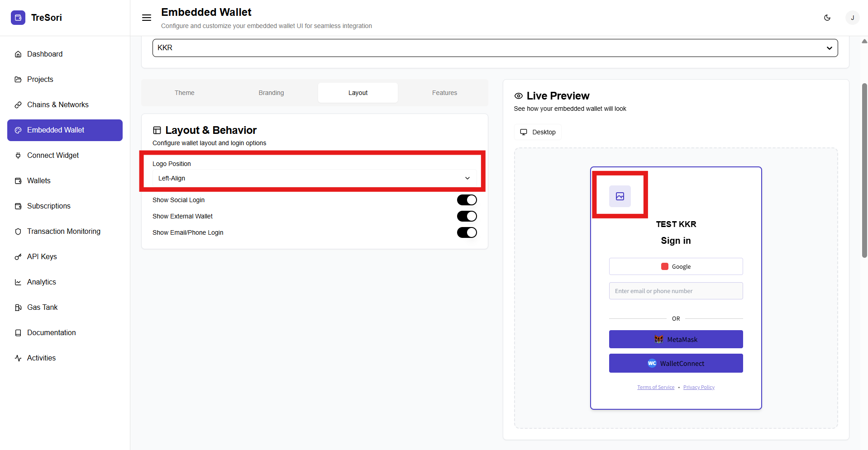Switch to the Theme tab
The image size is (868, 450).
tap(184, 93)
